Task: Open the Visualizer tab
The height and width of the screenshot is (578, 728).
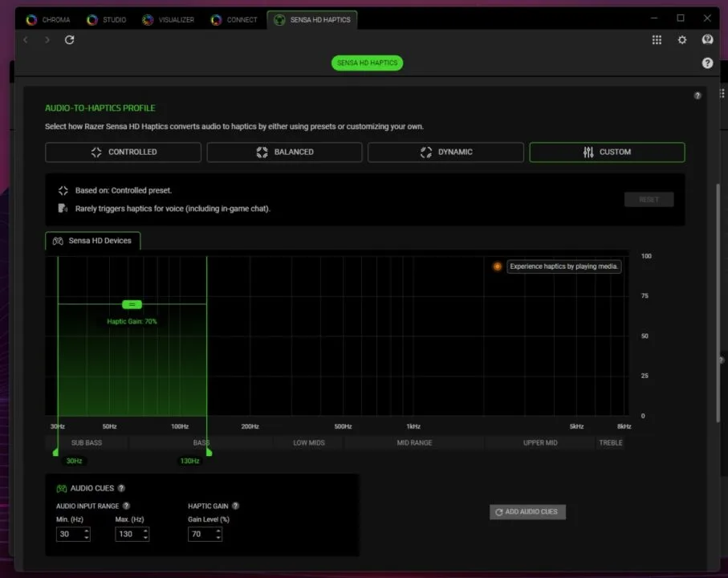Action: (169, 19)
